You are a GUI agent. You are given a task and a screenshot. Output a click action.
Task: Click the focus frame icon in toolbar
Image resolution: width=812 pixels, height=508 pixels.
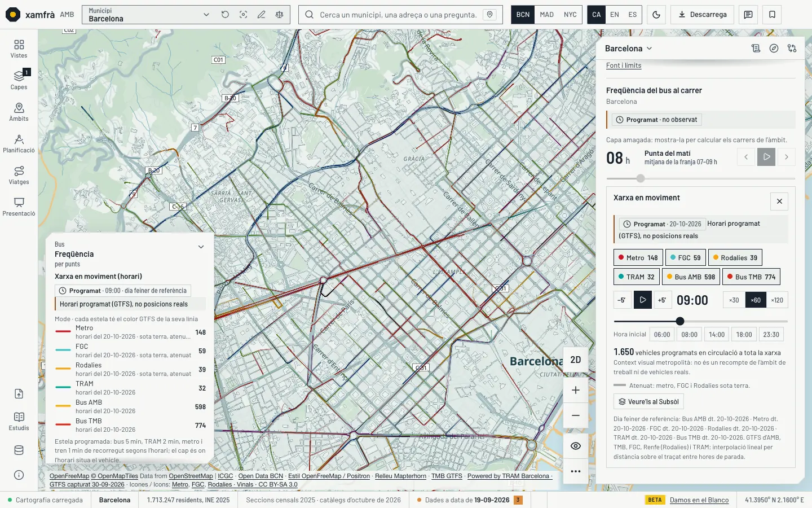243,15
